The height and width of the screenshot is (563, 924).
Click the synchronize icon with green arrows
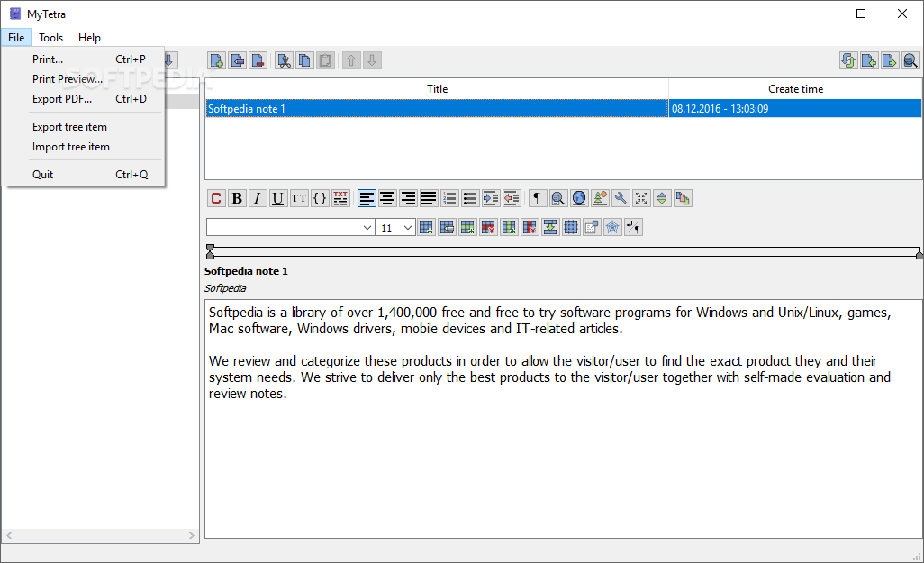tap(848, 60)
